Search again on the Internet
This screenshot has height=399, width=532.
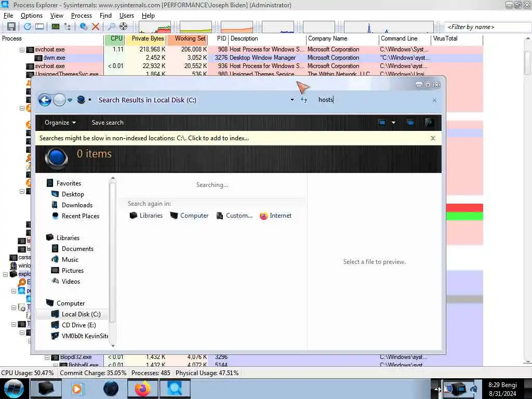click(275, 216)
